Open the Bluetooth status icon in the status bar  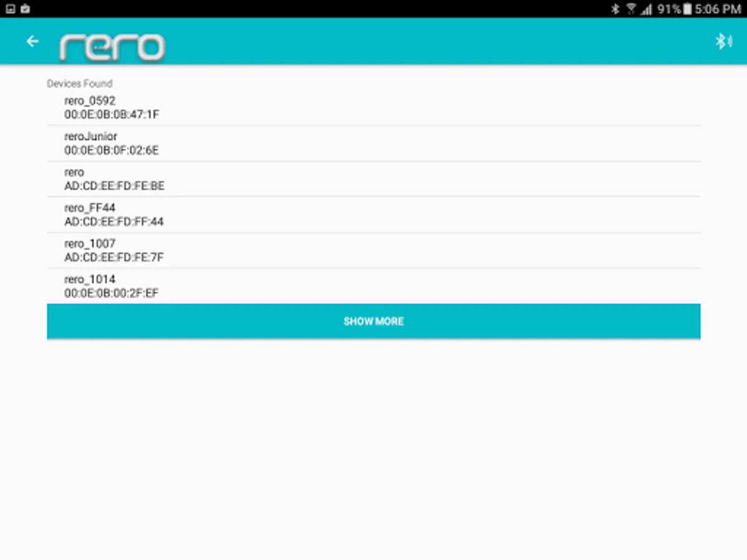615,9
